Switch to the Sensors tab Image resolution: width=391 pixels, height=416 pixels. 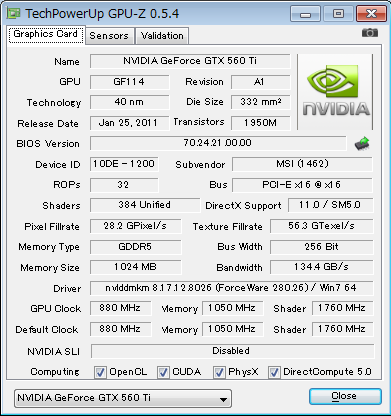(x=109, y=36)
